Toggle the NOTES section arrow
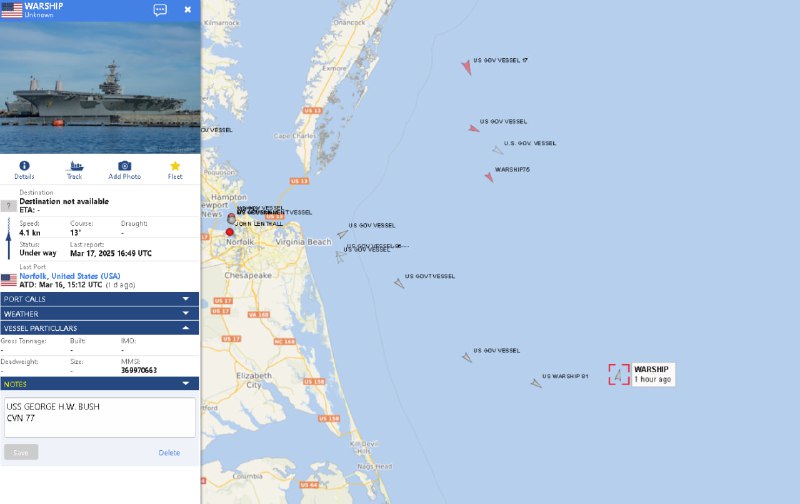Screen dimensions: 800x504 (186, 384)
